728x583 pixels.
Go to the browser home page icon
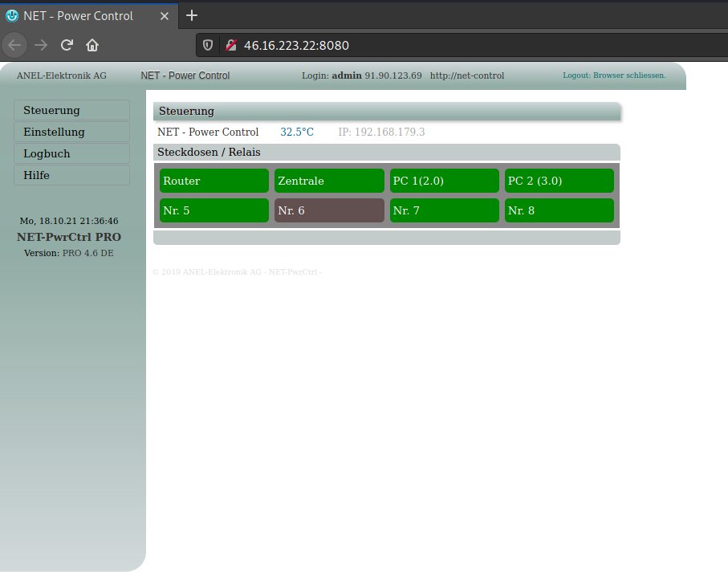[x=92, y=45]
